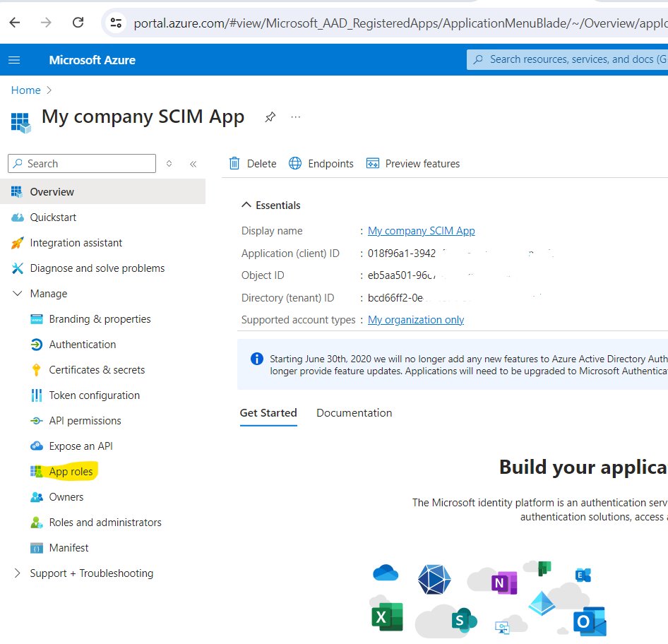Click the Owners people icon

37,497
